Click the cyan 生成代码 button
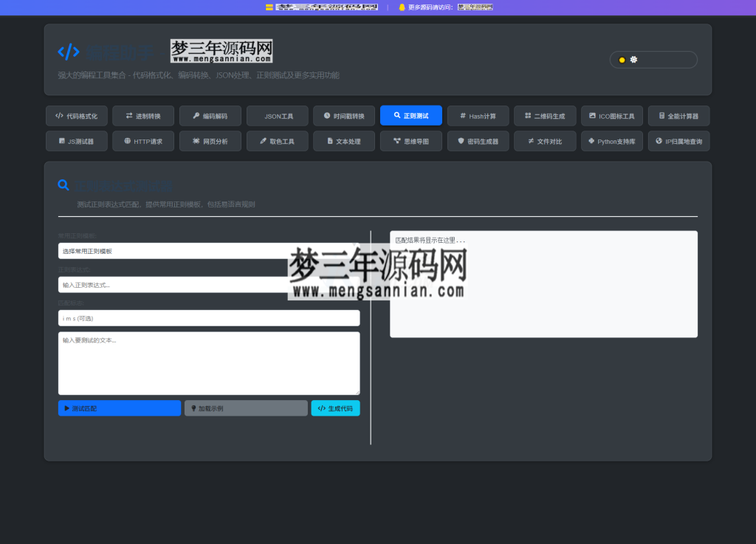The image size is (756, 544). click(x=335, y=407)
